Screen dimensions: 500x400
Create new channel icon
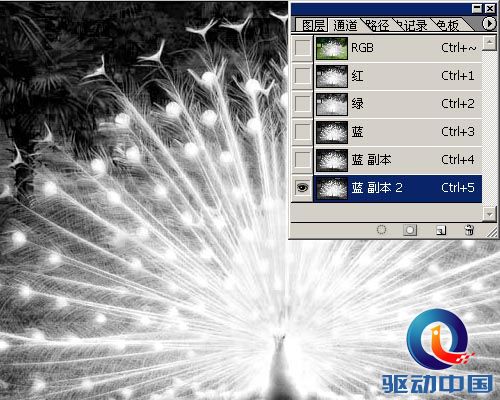tap(441, 230)
